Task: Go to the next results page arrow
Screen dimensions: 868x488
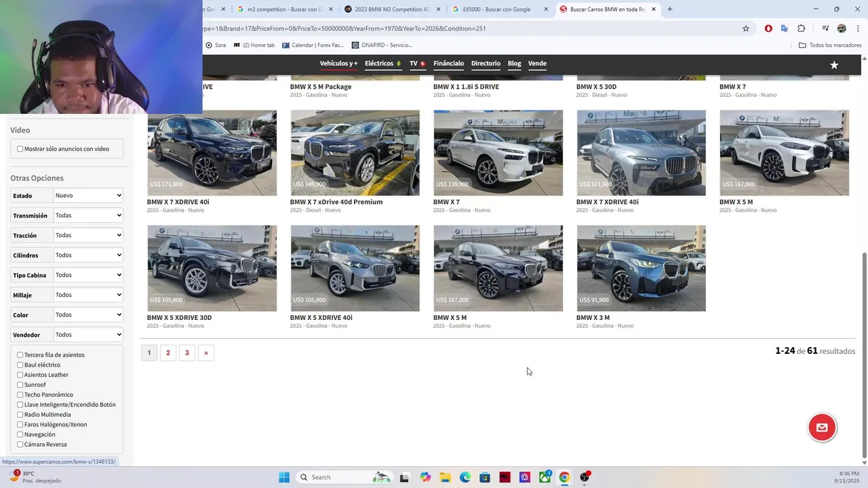Action: [x=206, y=352]
